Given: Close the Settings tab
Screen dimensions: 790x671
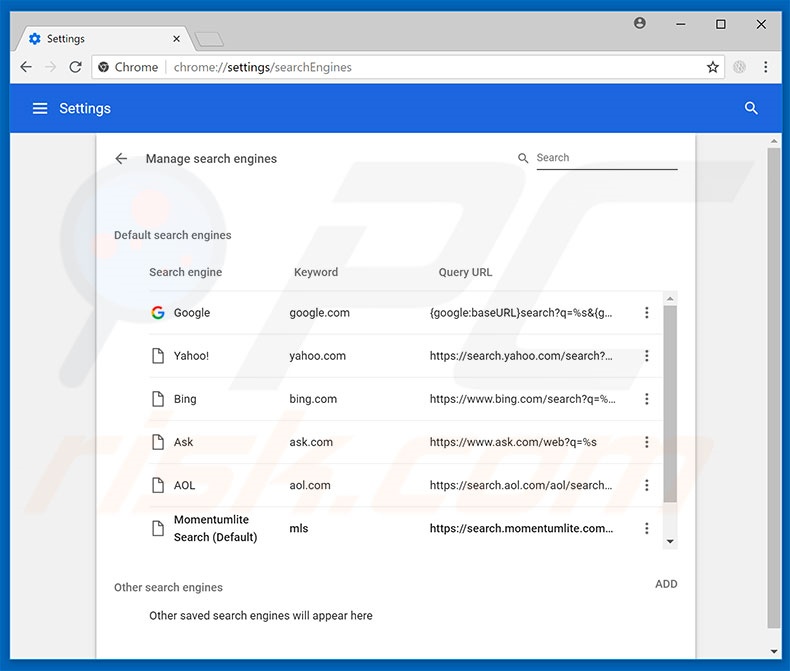Looking at the screenshot, I should [x=176, y=39].
